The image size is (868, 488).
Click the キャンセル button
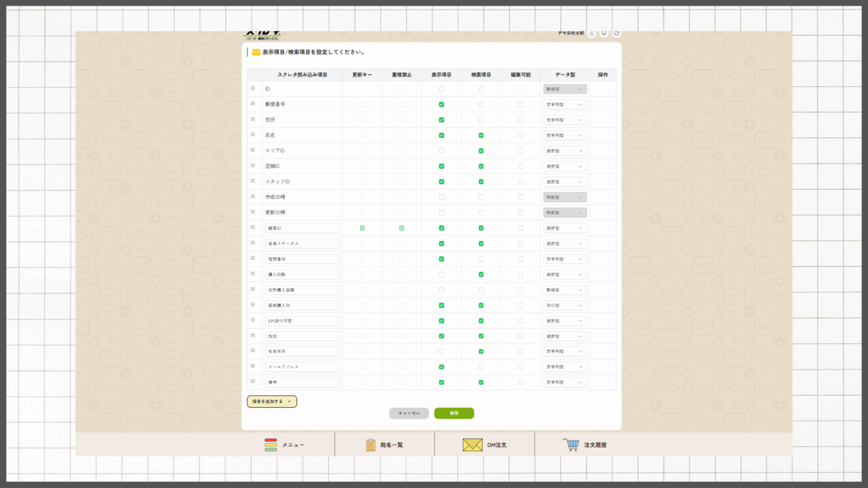click(x=409, y=413)
